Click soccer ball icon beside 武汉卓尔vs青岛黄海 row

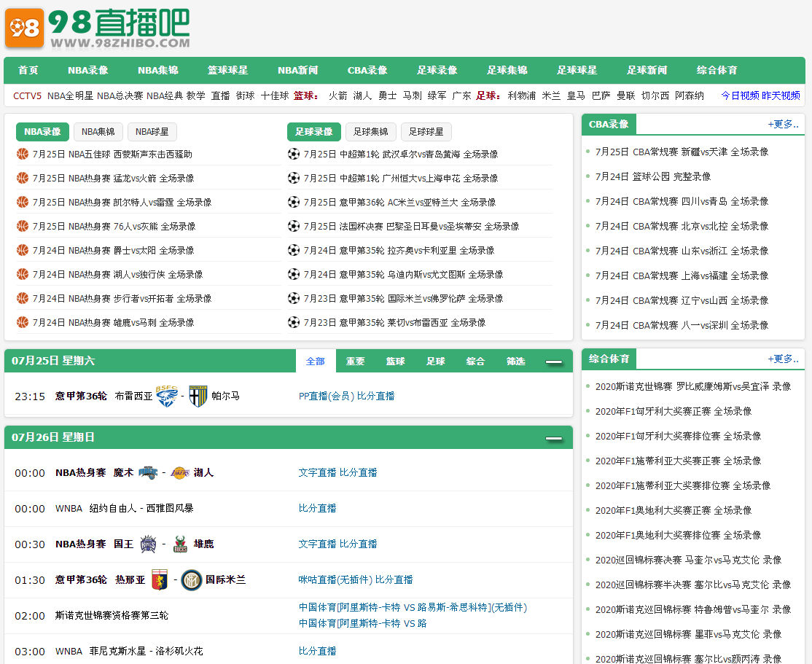294,154
